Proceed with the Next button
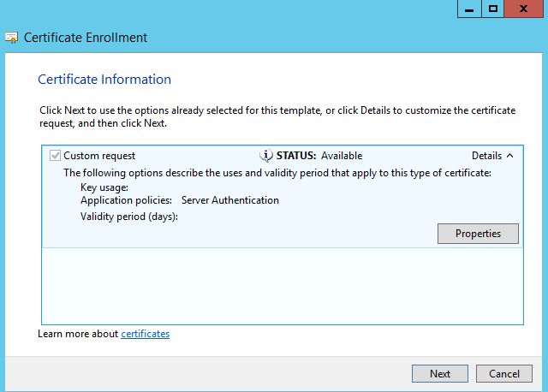Viewport: 548px width, 392px height. pos(439,374)
